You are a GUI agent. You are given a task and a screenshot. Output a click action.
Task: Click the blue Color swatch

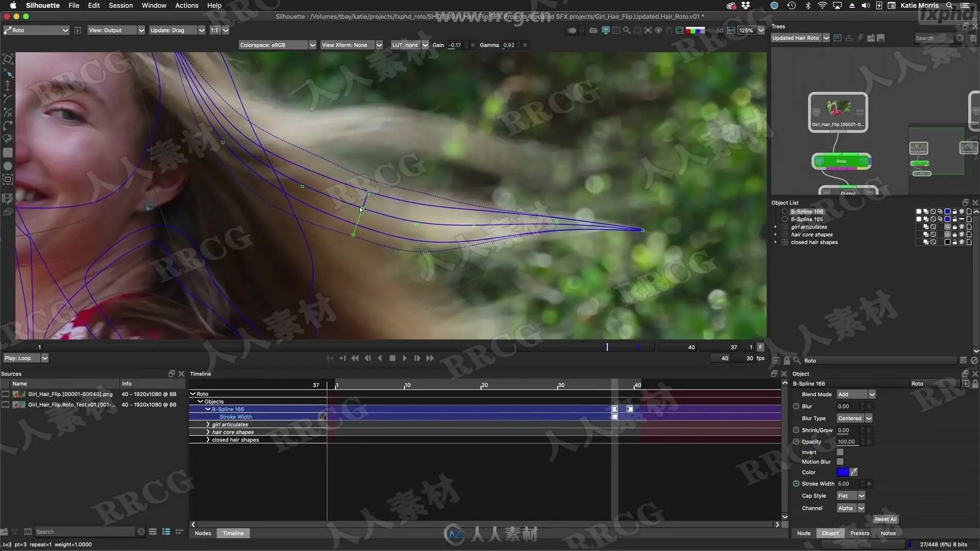[x=843, y=472]
